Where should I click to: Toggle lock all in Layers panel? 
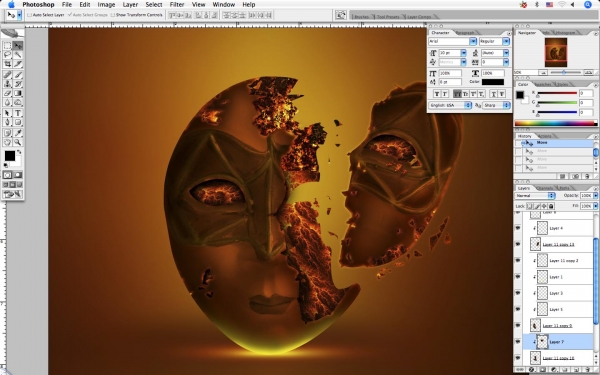(551, 206)
